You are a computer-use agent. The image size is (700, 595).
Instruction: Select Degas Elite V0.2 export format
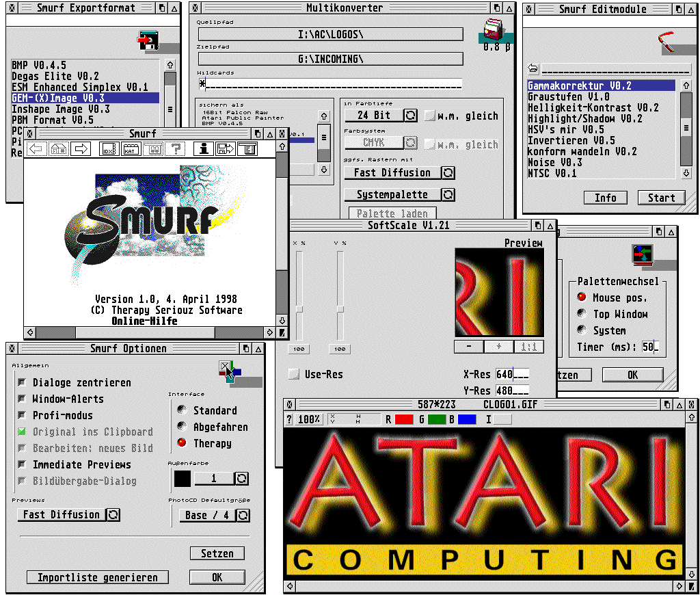(85, 76)
